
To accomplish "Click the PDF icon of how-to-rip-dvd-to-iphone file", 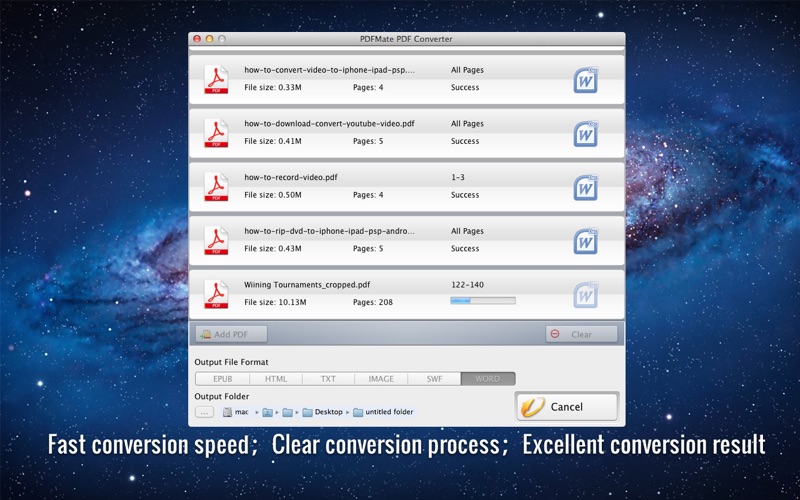I will click(216, 240).
